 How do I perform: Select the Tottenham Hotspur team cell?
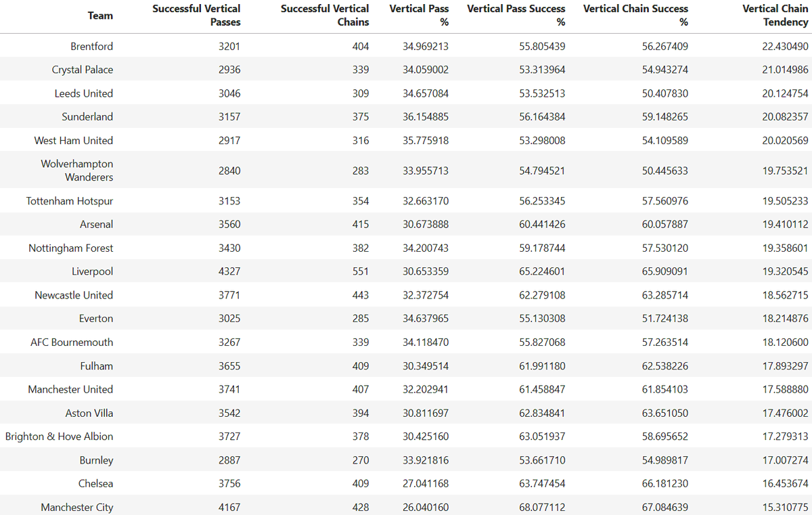70,201
